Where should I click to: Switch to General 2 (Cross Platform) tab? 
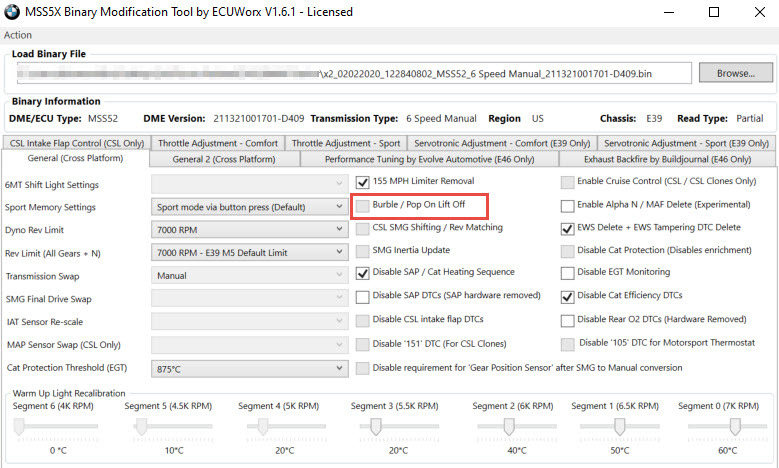click(x=223, y=159)
